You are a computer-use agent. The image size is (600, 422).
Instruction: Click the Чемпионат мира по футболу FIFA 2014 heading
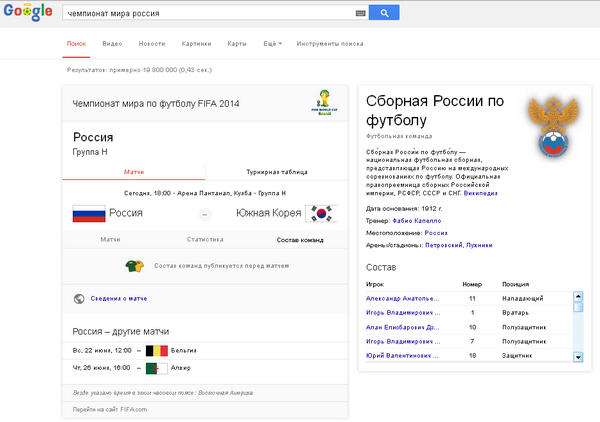click(156, 104)
